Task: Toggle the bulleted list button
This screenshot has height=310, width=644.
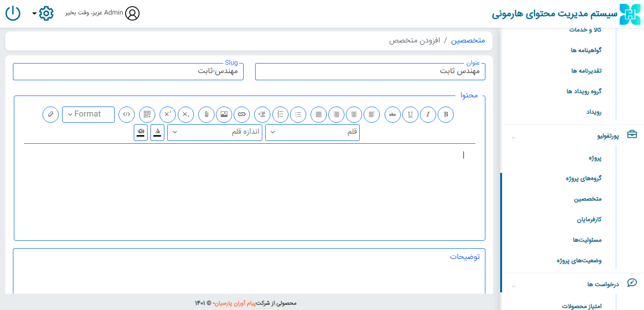Action: [298, 115]
